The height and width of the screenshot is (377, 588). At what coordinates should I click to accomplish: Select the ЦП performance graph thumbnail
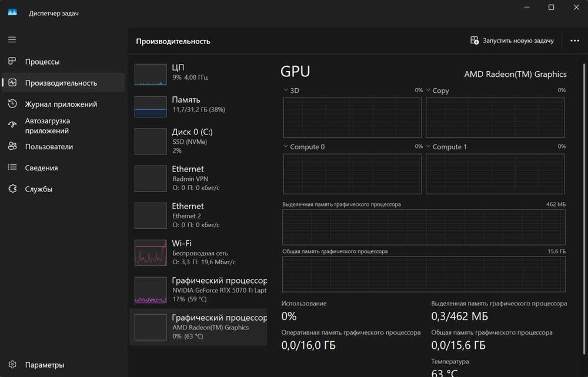[x=151, y=75]
